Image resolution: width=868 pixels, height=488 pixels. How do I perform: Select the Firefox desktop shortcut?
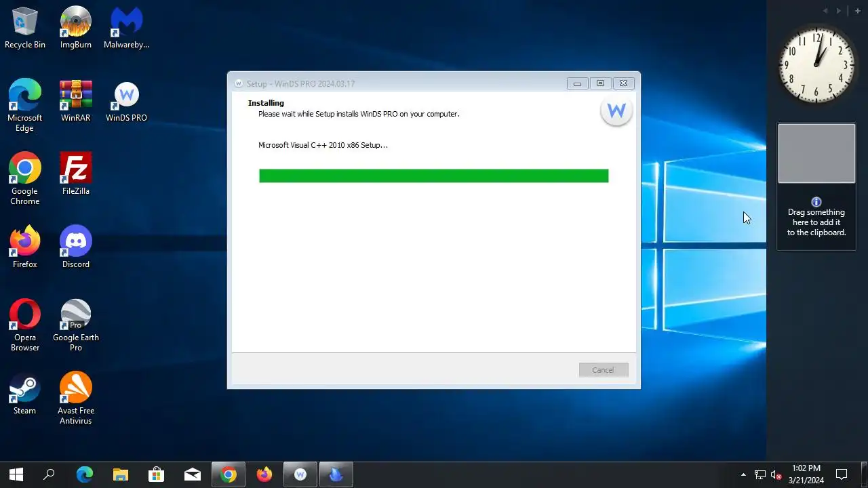[24, 247]
